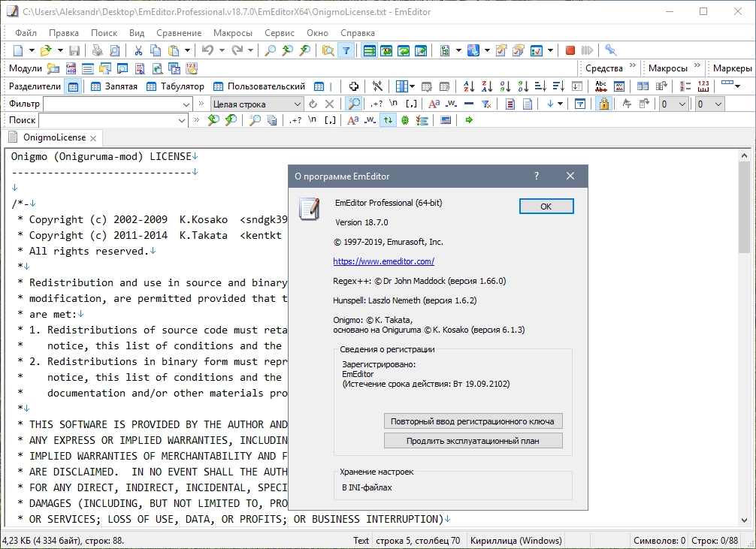Toggle Match Case Aa in the search bar

353,120
